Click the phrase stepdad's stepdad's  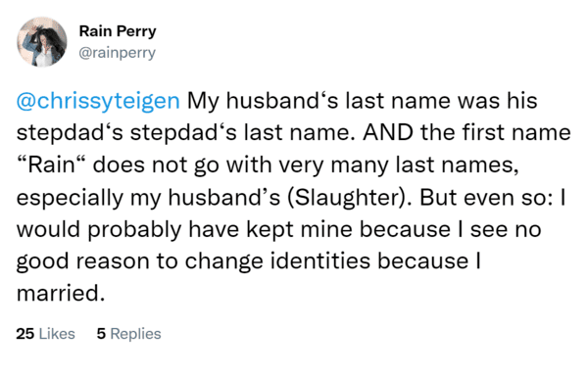pos(126,133)
